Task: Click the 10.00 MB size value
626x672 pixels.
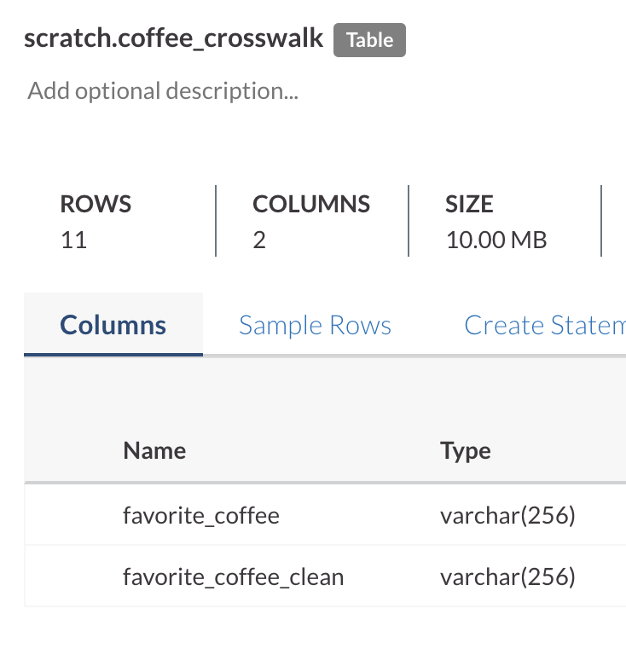Action: click(496, 240)
